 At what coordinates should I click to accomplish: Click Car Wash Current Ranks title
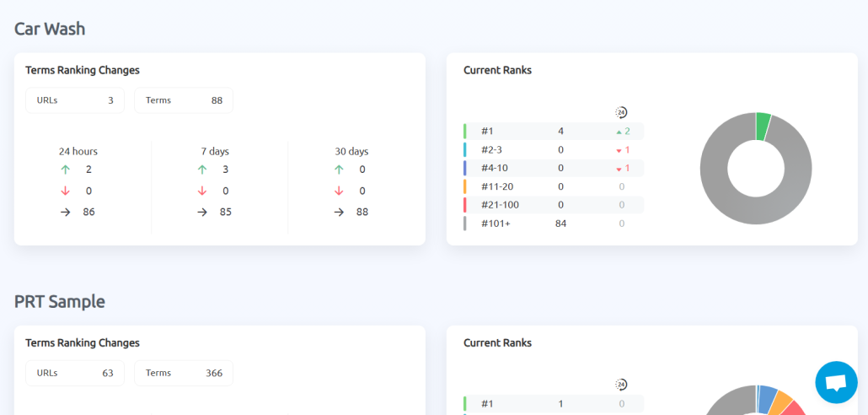coord(497,70)
